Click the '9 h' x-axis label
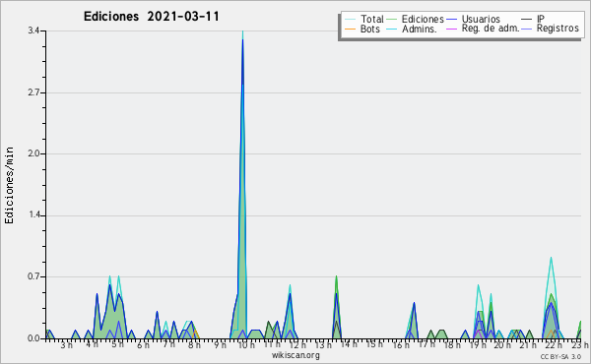 pos(220,344)
